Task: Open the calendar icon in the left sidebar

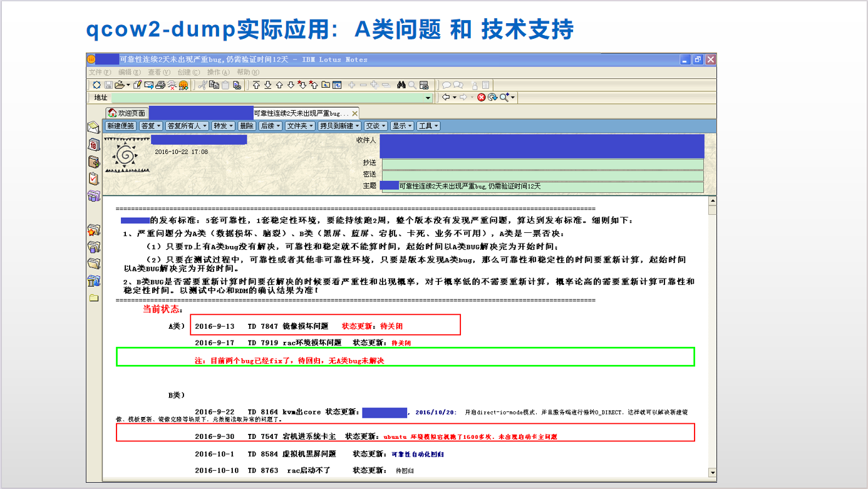Action: [94, 145]
